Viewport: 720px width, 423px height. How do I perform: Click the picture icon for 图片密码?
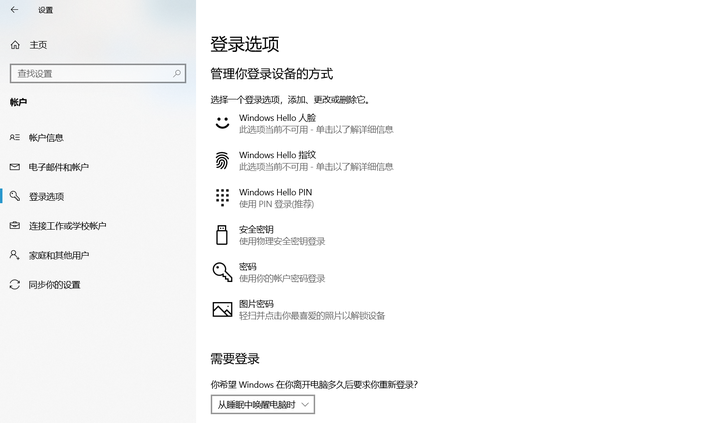[222, 309]
